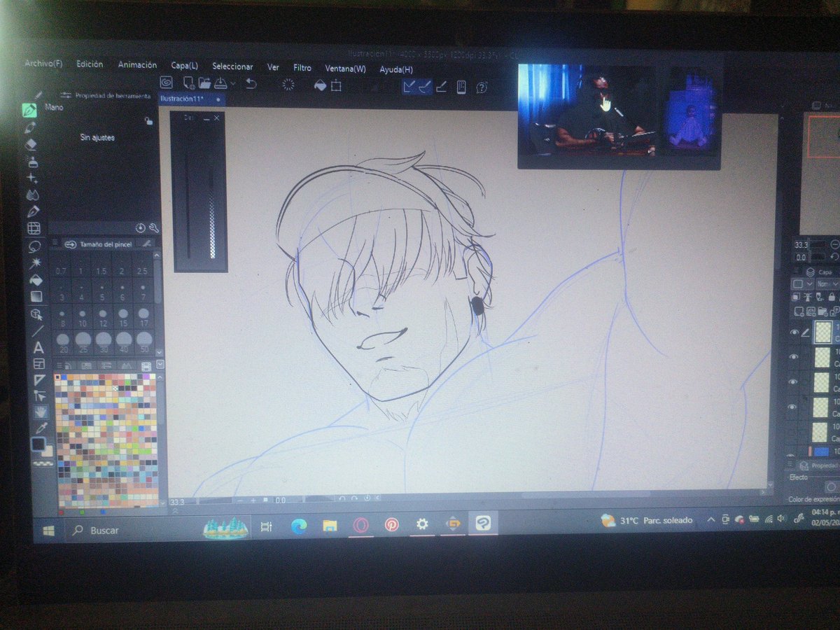This screenshot has width=840, height=630.
Task: Hide the fourth layer in the list
Action: [x=794, y=407]
